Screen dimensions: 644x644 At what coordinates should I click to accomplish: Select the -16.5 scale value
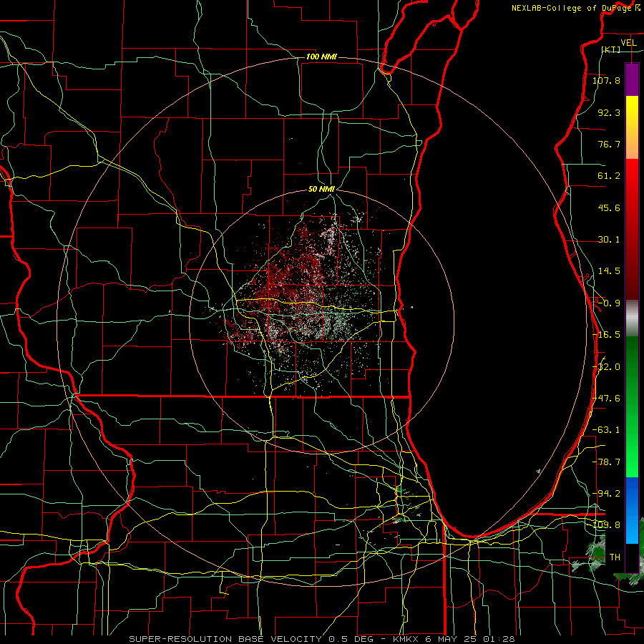[606, 335]
